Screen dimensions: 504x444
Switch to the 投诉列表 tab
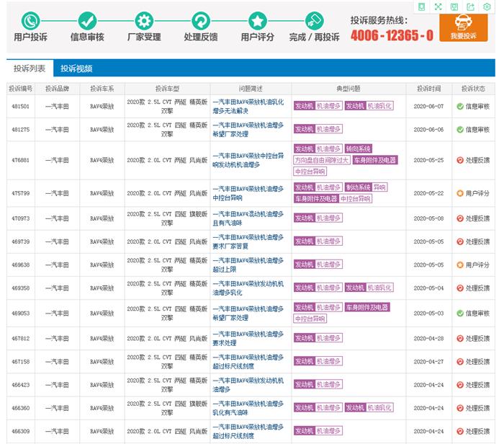point(30,68)
